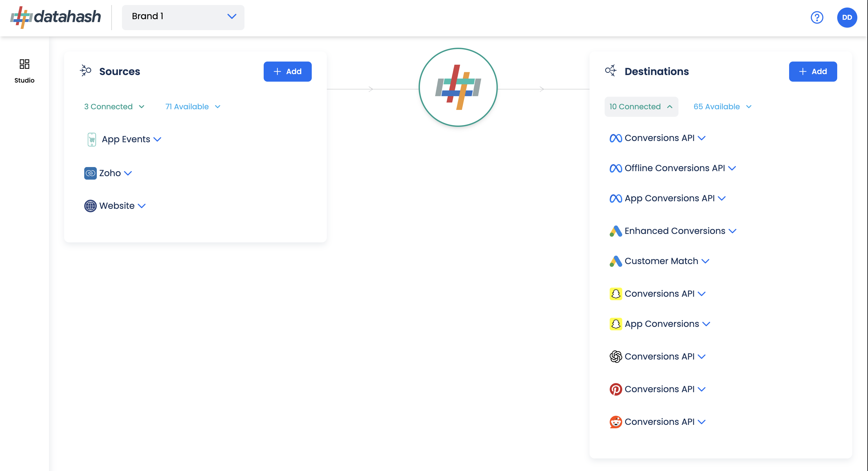The image size is (868, 471).
Task: Expand the 3 Connected sources filter
Action: [x=114, y=106]
